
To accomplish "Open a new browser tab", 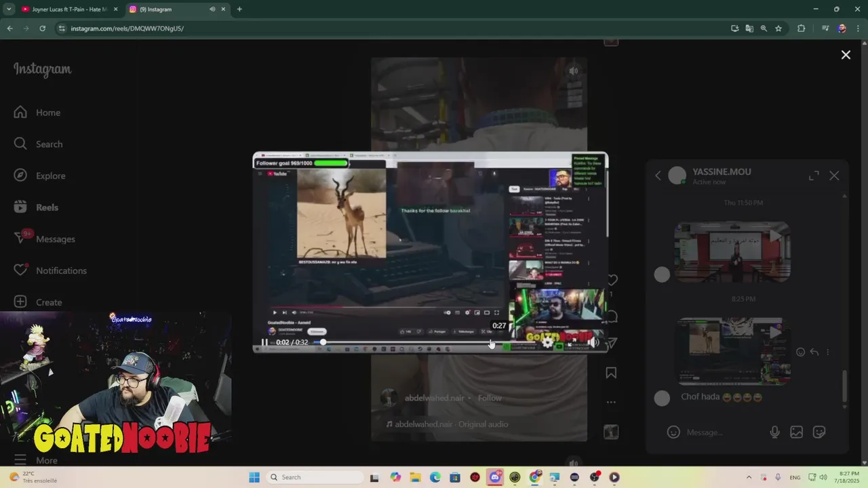I will pyautogui.click(x=239, y=9).
